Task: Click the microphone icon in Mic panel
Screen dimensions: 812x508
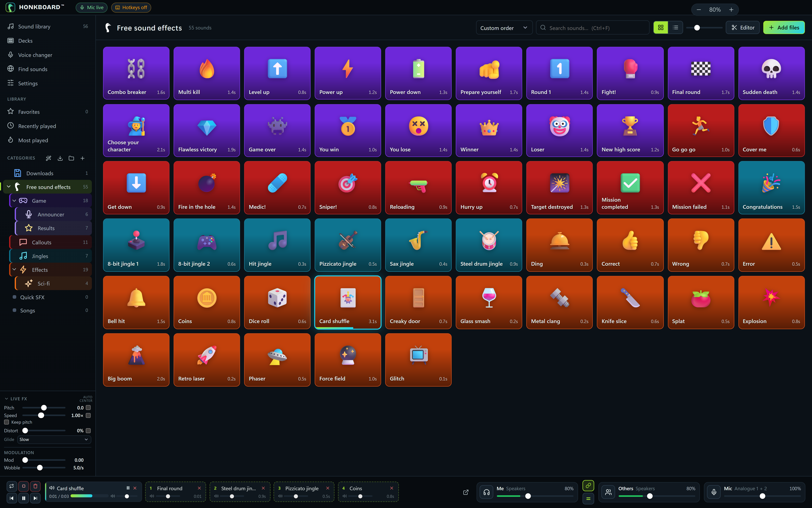Action: [714, 492]
